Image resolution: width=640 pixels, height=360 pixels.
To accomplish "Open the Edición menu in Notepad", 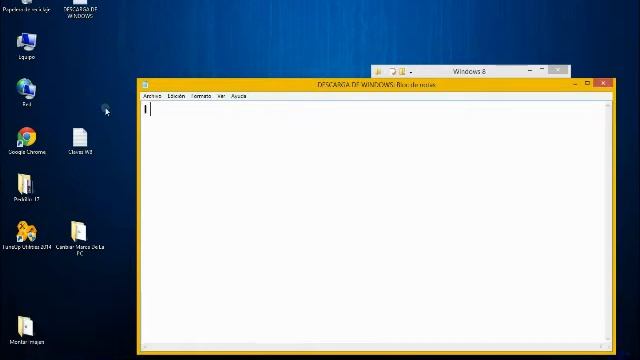I will click(x=176, y=96).
